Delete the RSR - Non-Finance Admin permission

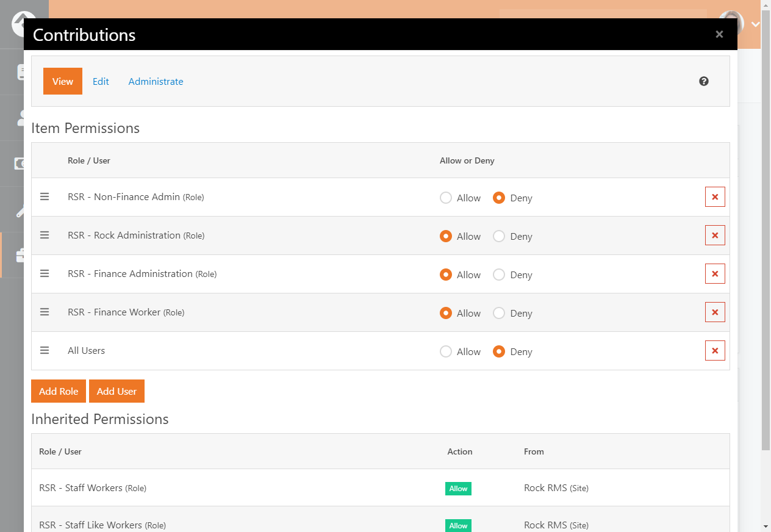(x=715, y=197)
